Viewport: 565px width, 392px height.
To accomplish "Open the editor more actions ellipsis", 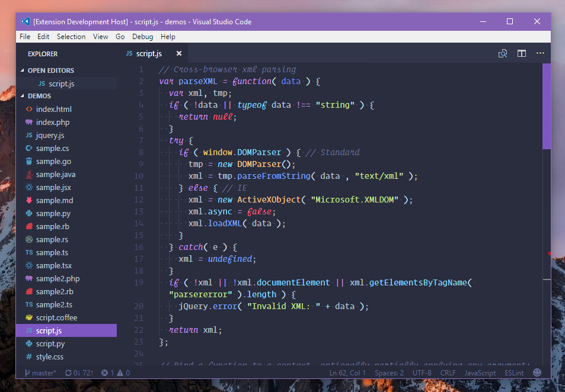I will pos(540,53).
